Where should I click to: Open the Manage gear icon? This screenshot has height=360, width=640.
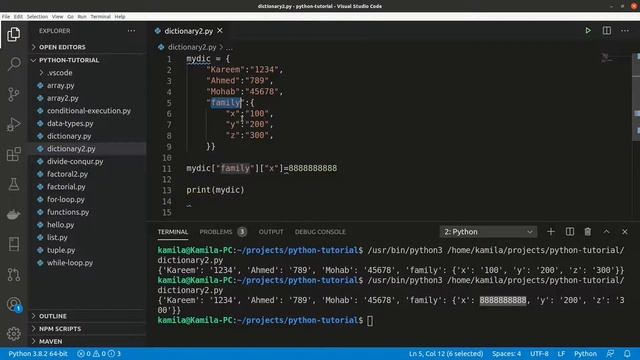click(x=13, y=334)
